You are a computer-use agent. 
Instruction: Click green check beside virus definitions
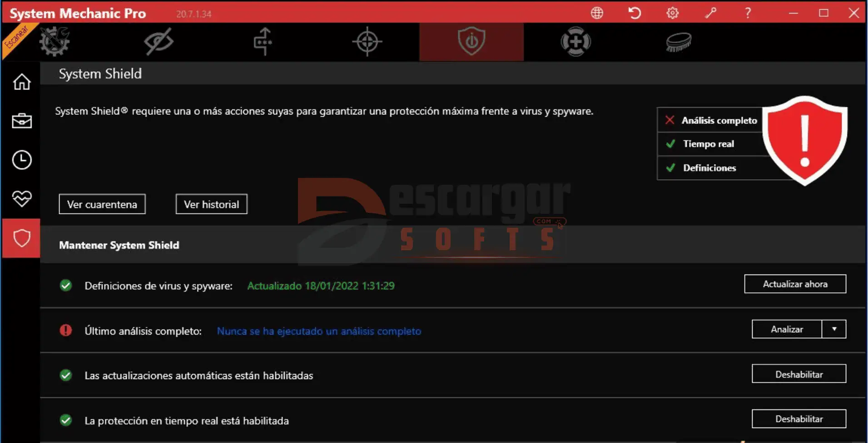66,285
